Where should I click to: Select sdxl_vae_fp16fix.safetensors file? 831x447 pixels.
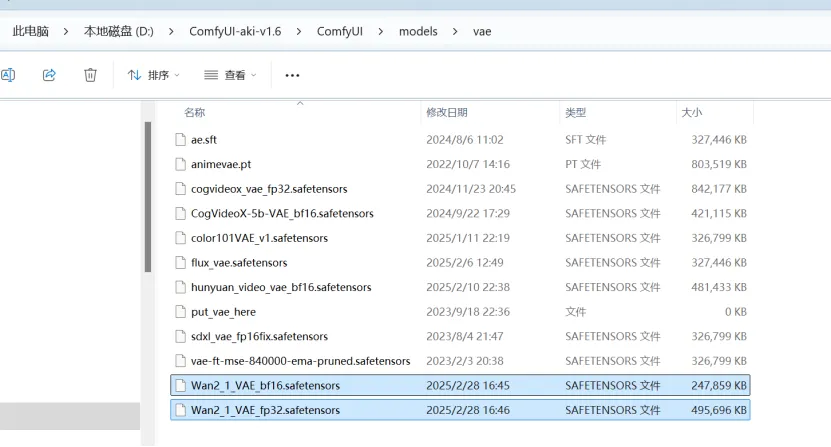(x=460, y=336)
